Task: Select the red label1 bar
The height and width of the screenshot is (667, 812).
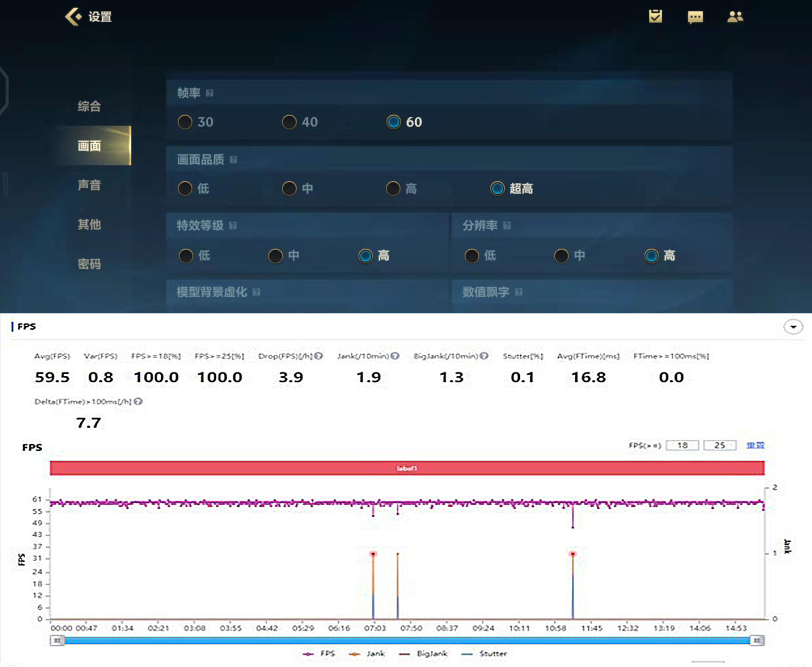Action: (x=407, y=468)
